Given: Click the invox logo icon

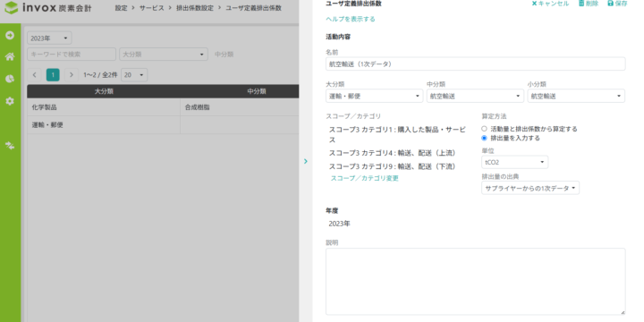Looking at the screenshot, I should 11,8.
